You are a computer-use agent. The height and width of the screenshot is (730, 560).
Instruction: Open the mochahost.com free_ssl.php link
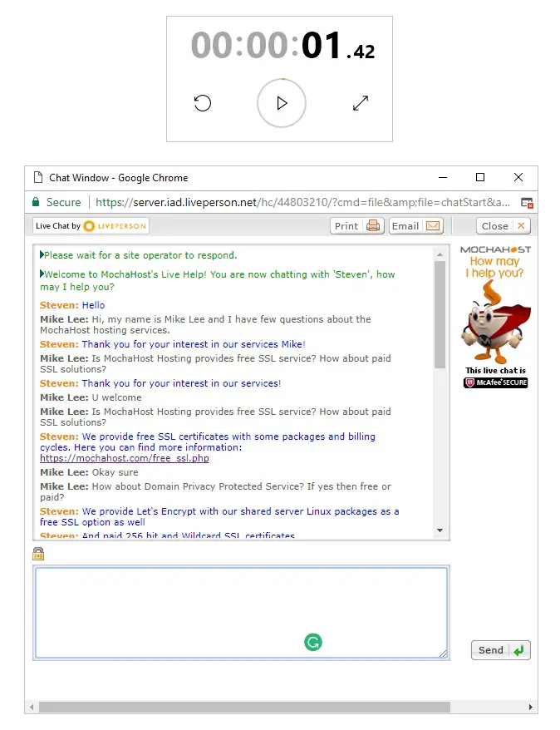click(x=124, y=458)
